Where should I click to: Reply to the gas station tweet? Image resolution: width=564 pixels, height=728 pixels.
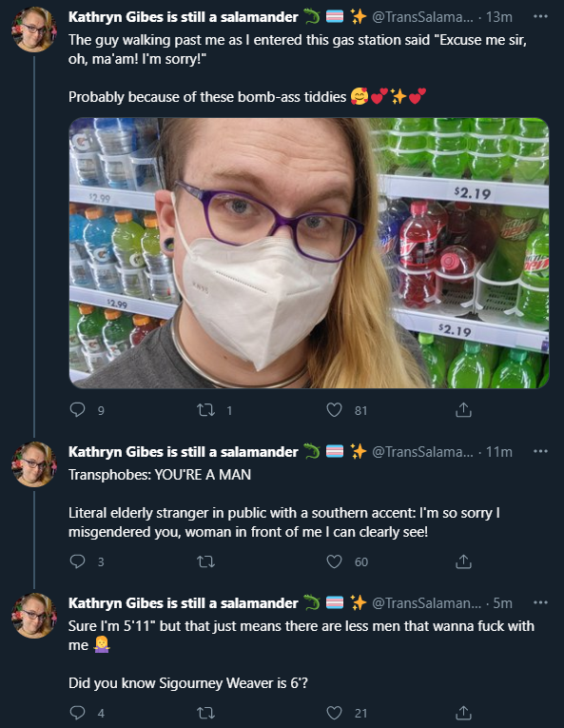[78, 409]
